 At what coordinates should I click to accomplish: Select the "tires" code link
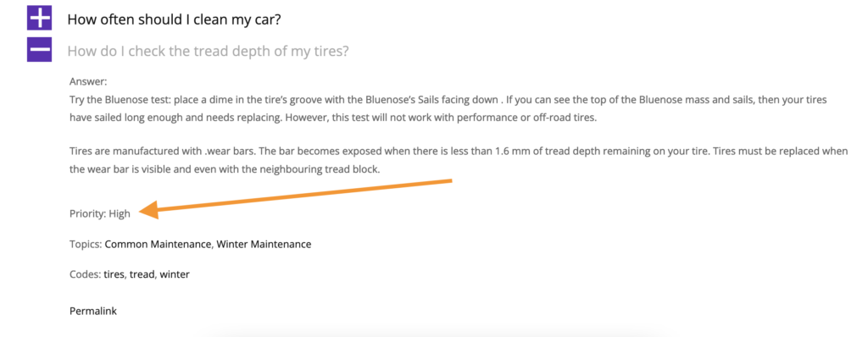[x=114, y=273]
